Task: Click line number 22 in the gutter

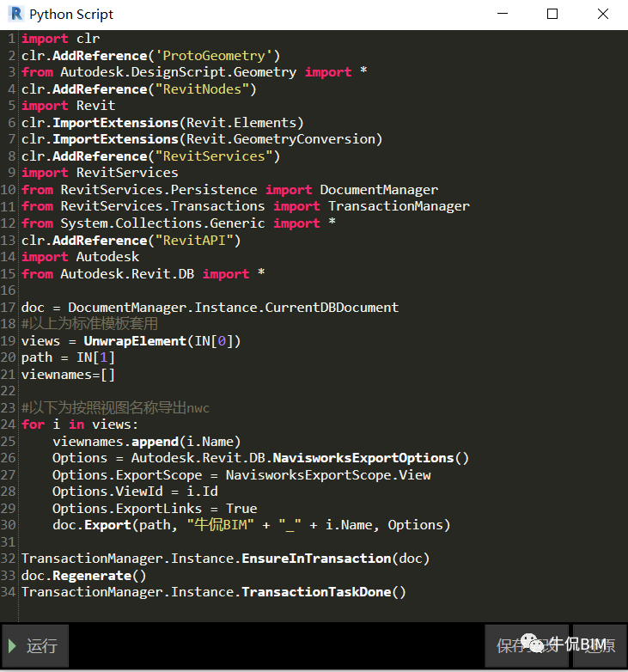Action: (x=8, y=391)
